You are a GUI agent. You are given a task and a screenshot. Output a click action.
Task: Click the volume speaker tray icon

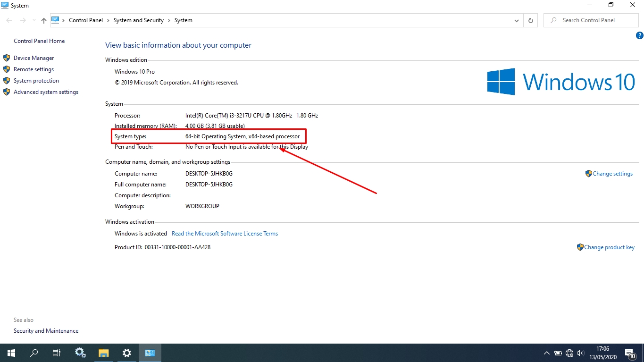580,353
